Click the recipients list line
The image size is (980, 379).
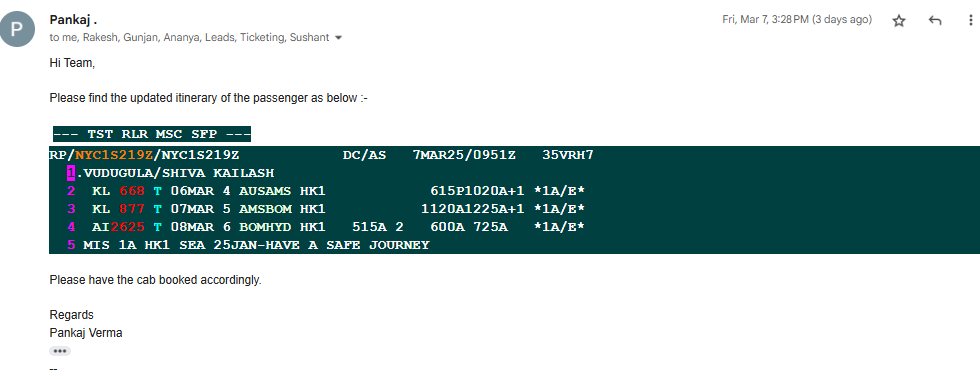[189, 38]
